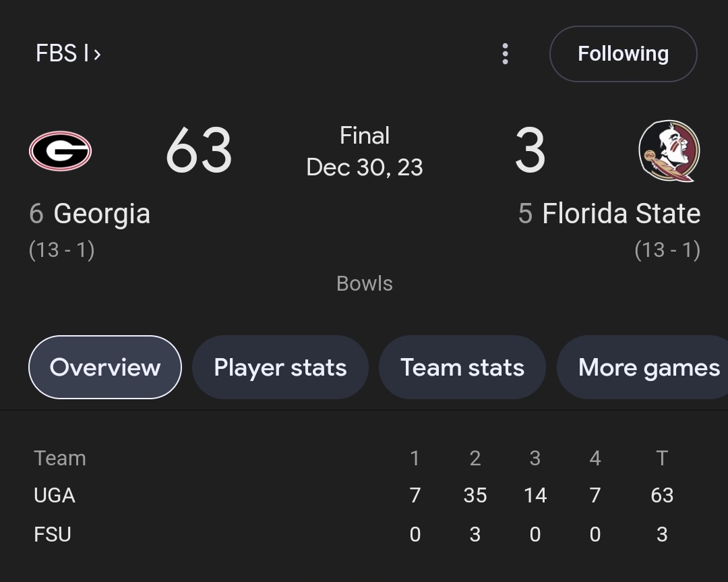This screenshot has height=582, width=728.
Task: Switch to Player stats tab
Action: tap(280, 367)
